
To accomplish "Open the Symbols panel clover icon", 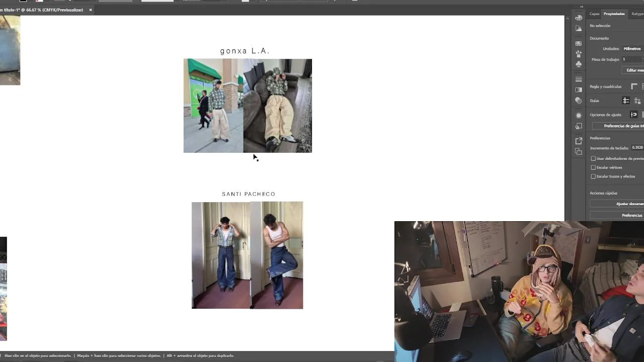I will [579, 64].
